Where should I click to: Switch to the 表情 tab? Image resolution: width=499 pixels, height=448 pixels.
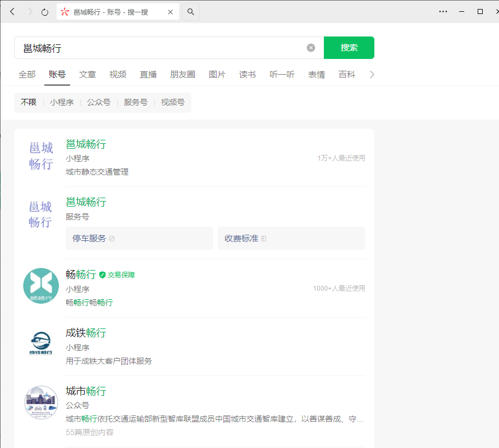pyautogui.click(x=317, y=75)
